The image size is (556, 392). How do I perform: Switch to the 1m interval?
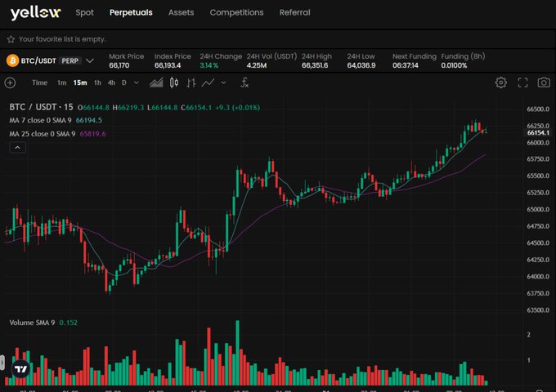(x=61, y=82)
